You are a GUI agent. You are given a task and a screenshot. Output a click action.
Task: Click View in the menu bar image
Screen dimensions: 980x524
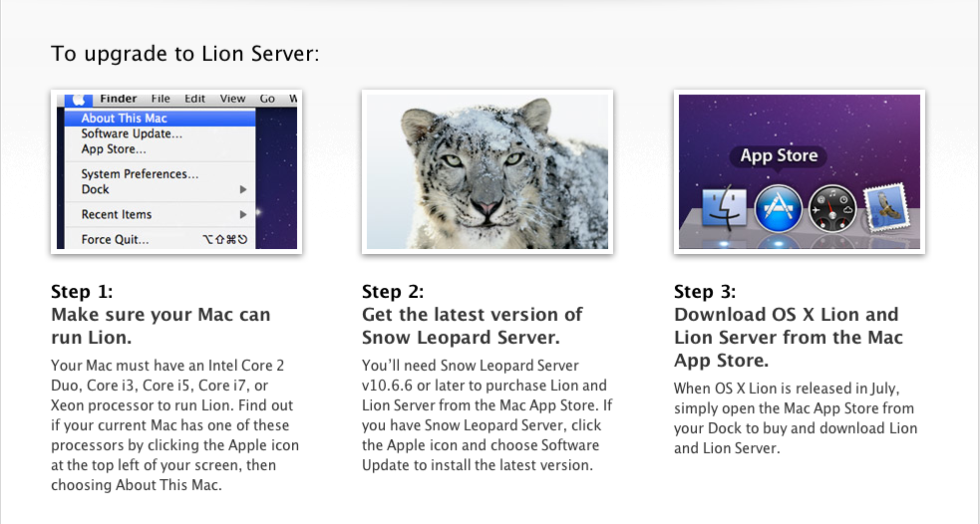pos(232,99)
